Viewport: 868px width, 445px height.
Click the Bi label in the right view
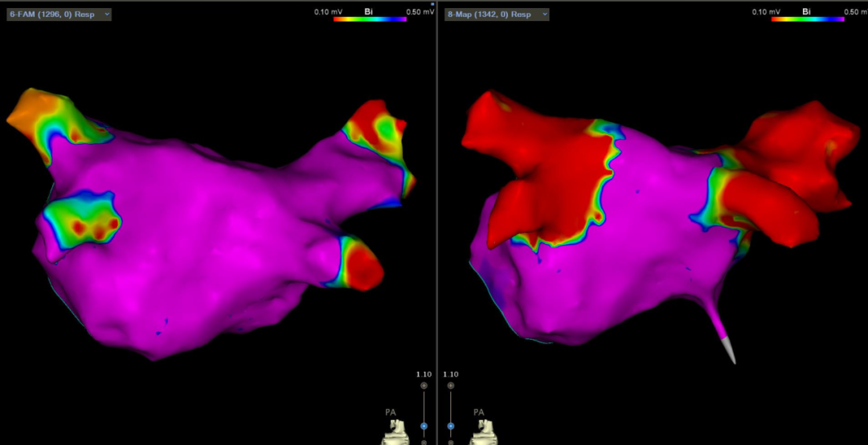click(806, 11)
